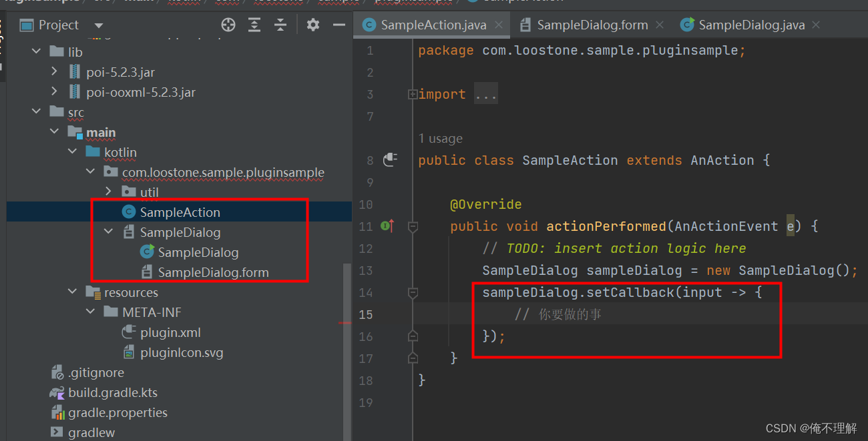Collapse the META-INF folder
Screen dimensions: 868x441
[91, 312]
